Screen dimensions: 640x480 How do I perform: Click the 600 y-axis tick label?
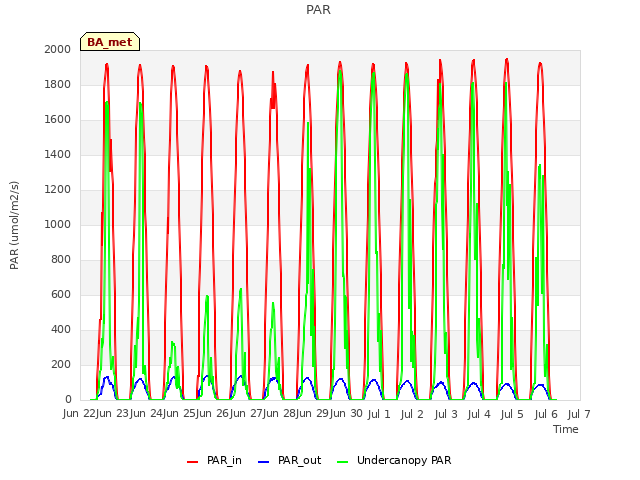click(x=61, y=295)
